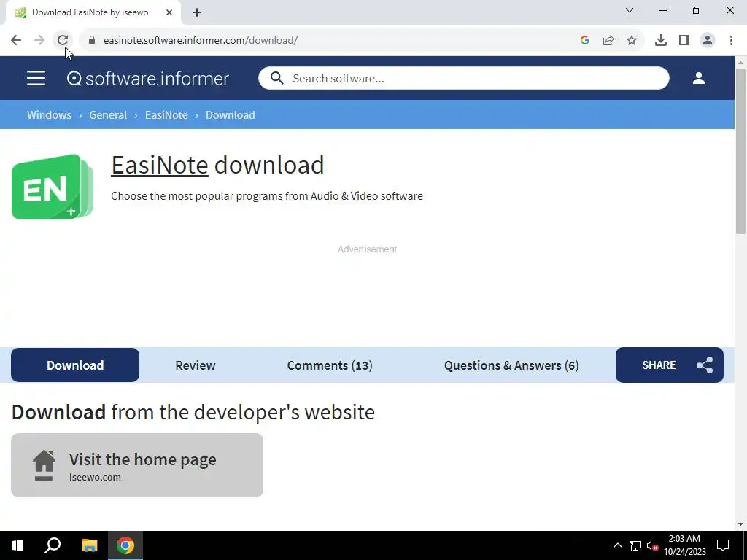Expand the tab search chevron
Image resolution: width=747 pixels, height=560 pixels.
(x=630, y=10)
